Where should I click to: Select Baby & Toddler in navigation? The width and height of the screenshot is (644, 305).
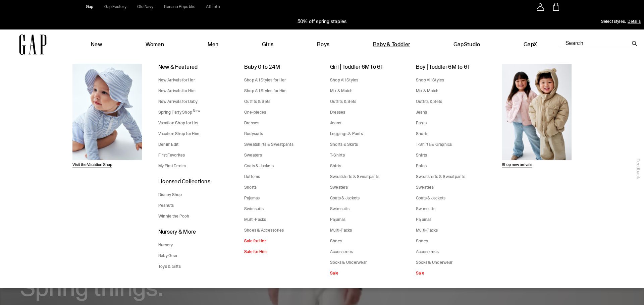(x=391, y=44)
